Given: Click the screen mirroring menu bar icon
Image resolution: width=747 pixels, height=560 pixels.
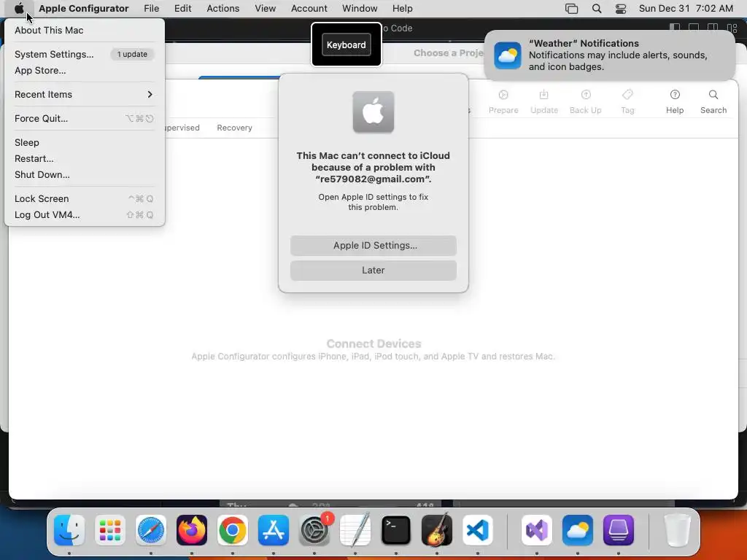Looking at the screenshot, I should (571, 9).
